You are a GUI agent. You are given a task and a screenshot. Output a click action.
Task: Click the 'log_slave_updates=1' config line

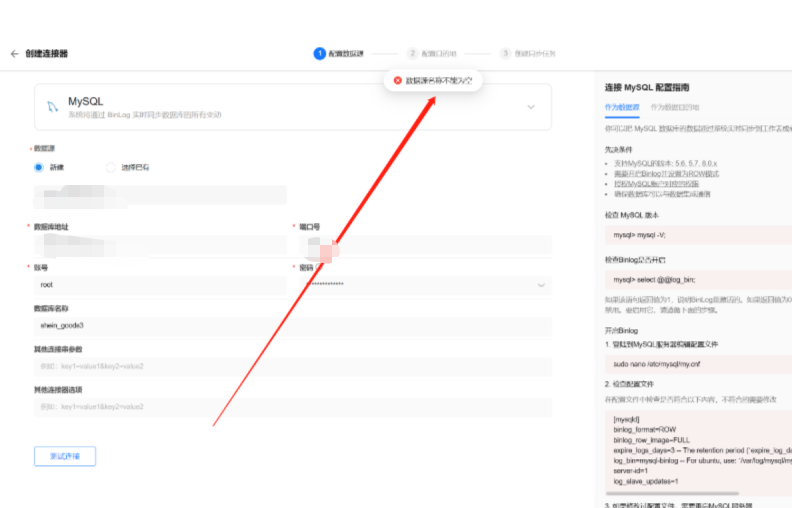pyautogui.click(x=646, y=481)
